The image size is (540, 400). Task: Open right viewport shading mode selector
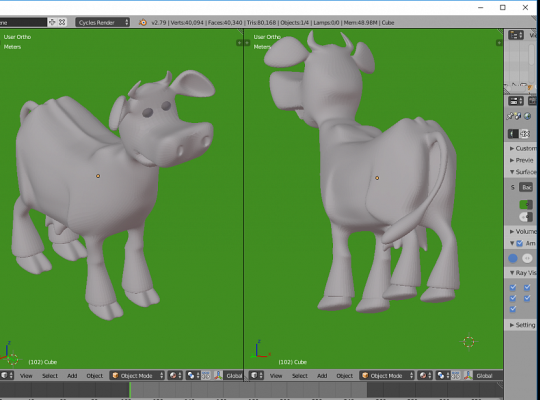coord(425,376)
